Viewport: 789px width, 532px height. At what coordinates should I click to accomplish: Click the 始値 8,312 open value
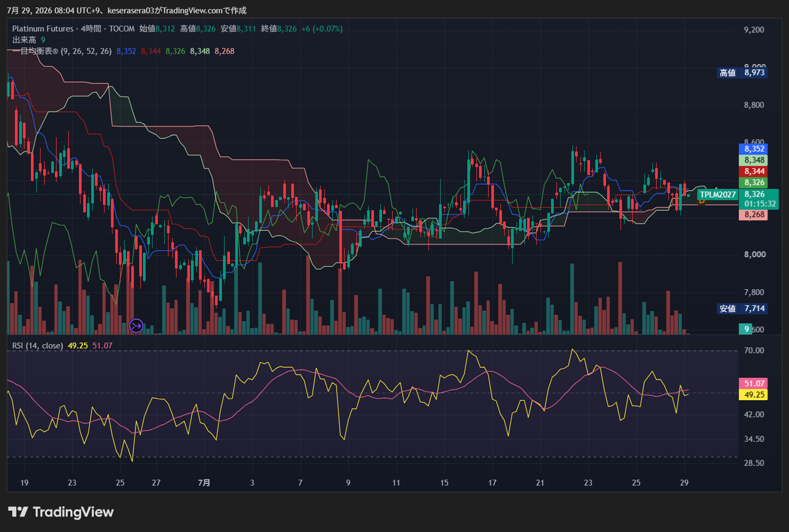coord(157,28)
